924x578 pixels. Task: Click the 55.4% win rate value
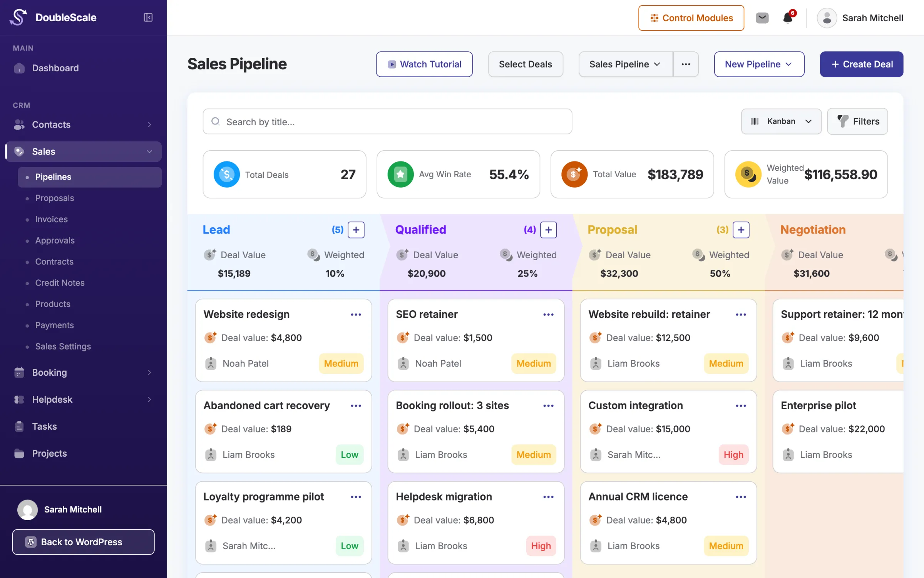[509, 175]
